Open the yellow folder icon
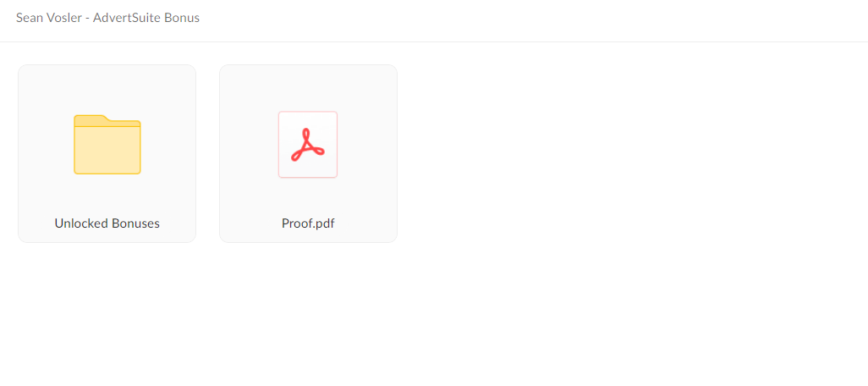868x386 pixels. click(x=107, y=145)
